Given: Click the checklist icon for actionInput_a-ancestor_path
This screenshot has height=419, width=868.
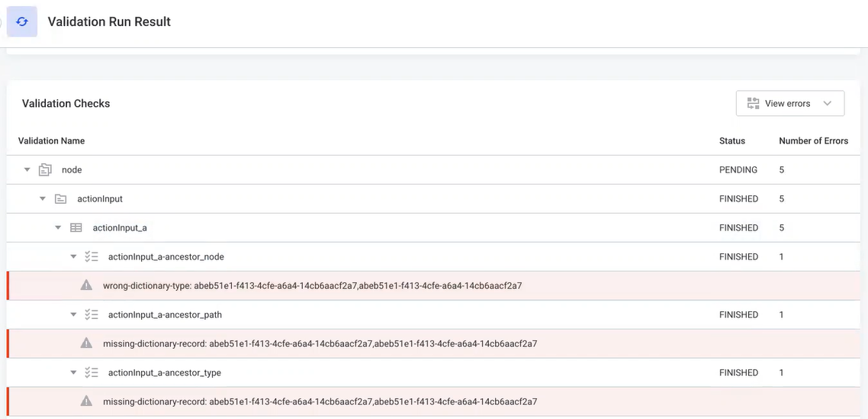Looking at the screenshot, I should pyautogui.click(x=92, y=315).
